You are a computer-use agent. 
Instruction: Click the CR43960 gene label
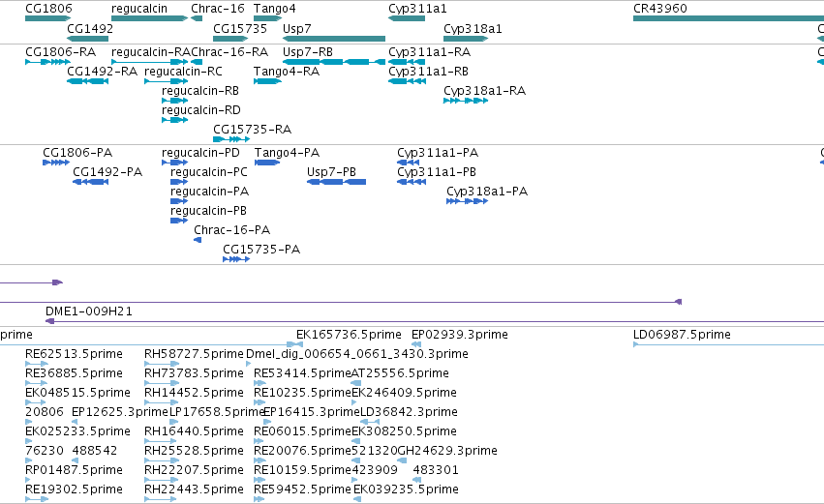click(660, 9)
